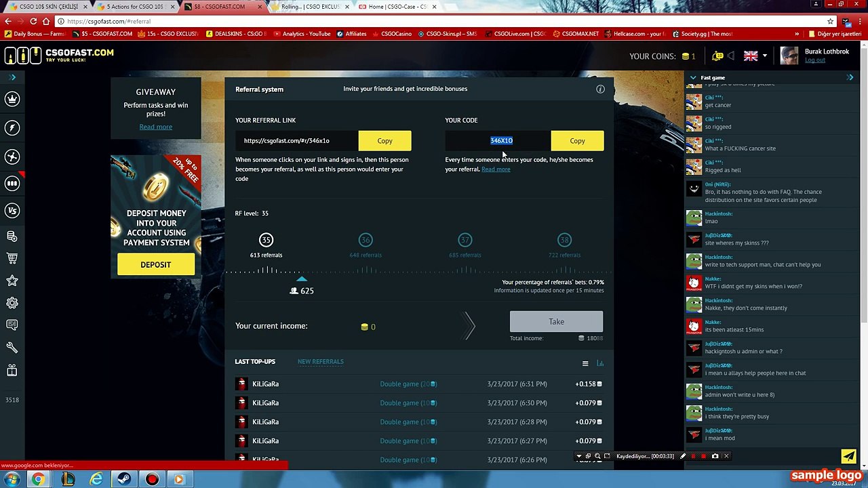
Task: Expand the left sidebar with double-arrow icon
Action: coord(12,77)
